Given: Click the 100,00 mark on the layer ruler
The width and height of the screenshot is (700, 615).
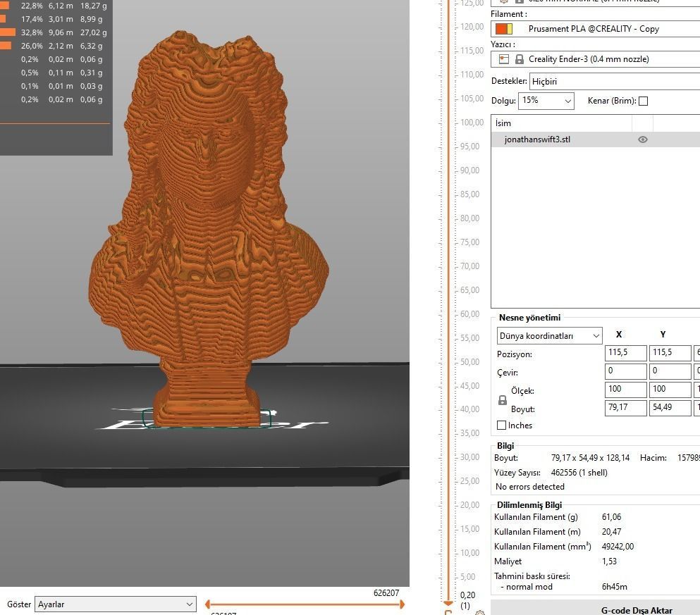Looking at the screenshot, I should (x=472, y=122).
